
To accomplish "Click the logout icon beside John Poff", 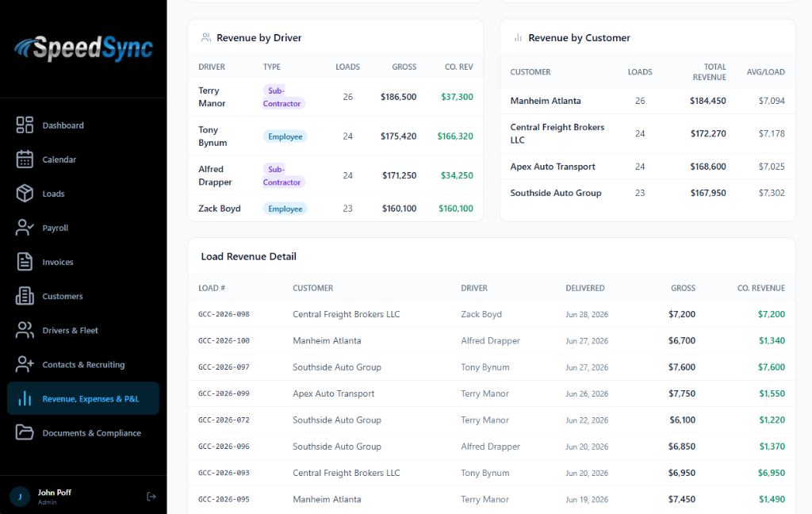I will (151, 497).
